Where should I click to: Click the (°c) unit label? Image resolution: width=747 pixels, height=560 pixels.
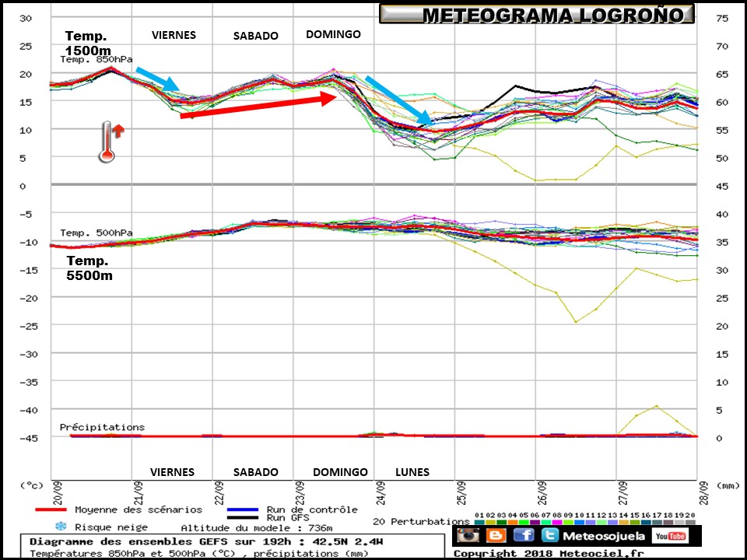click(x=31, y=485)
